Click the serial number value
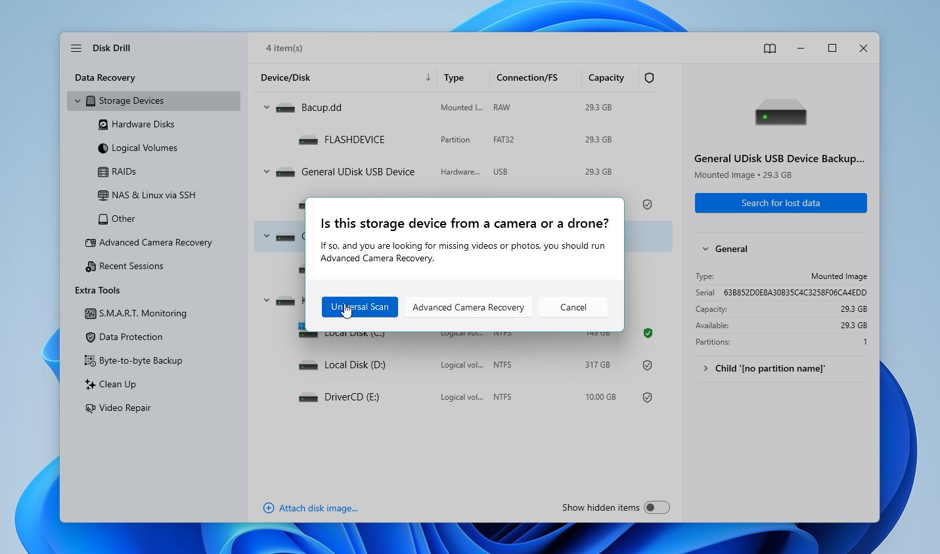 (795, 293)
